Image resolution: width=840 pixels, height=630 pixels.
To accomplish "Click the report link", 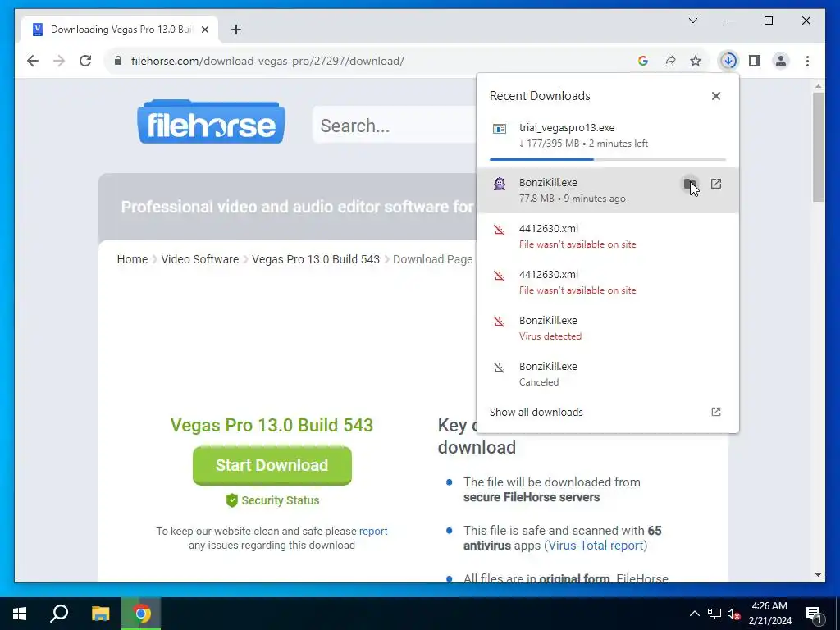I will tap(373, 531).
